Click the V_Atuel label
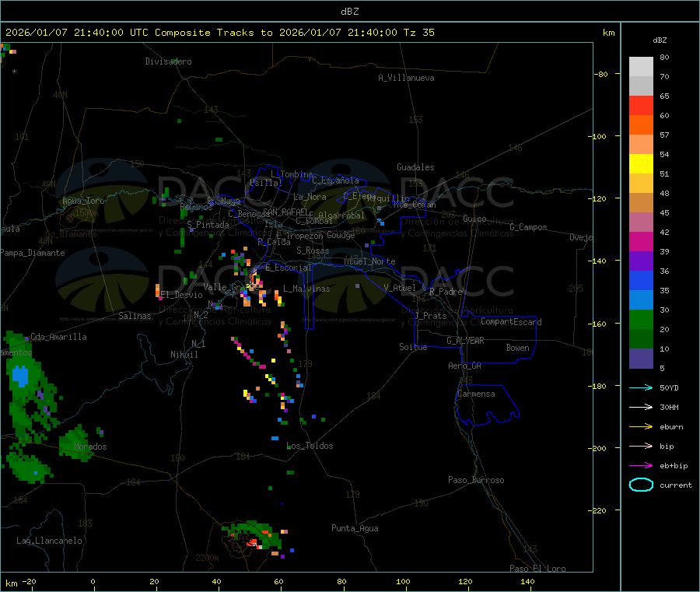700x592 pixels. coord(400,288)
